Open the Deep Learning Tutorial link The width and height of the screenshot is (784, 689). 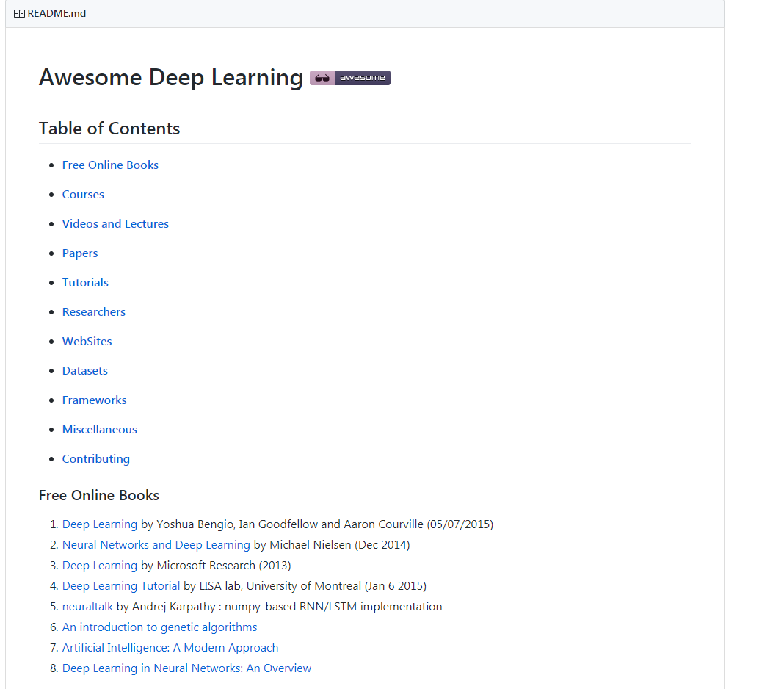(121, 586)
